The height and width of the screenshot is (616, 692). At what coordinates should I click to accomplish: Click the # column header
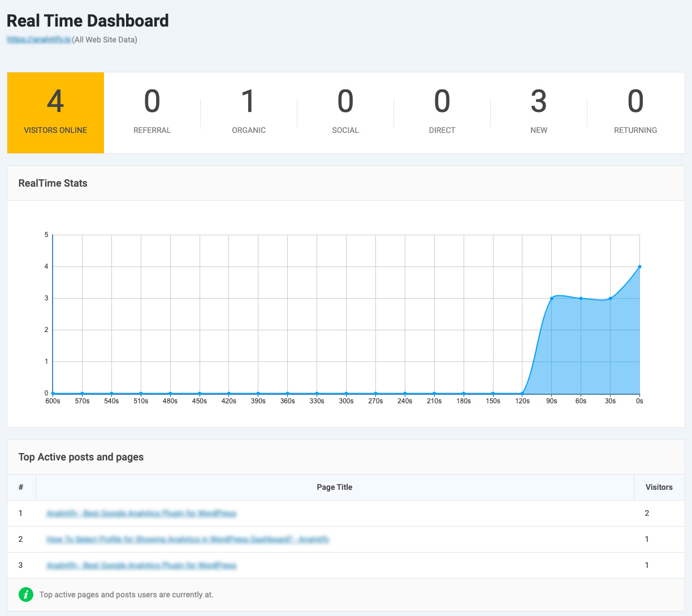coord(21,487)
